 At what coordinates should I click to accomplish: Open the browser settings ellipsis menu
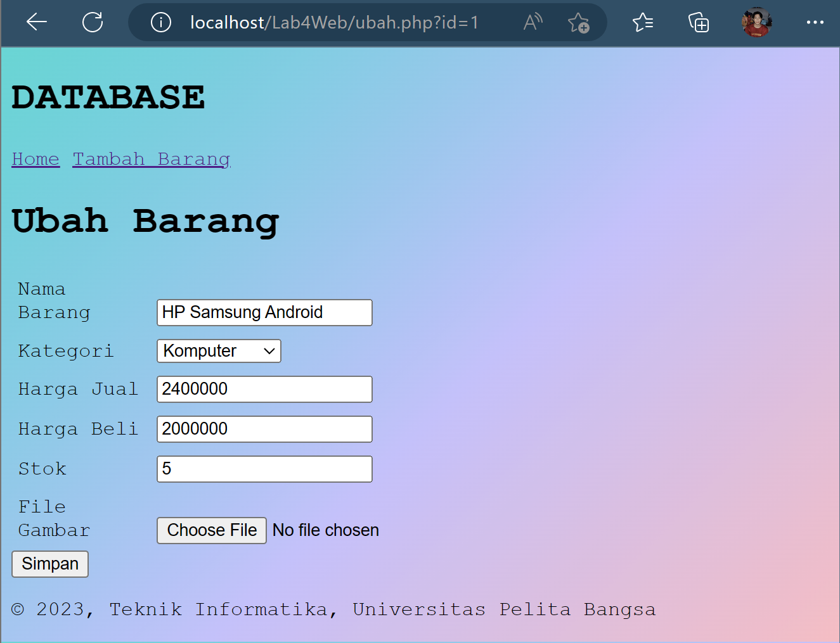tap(815, 23)
